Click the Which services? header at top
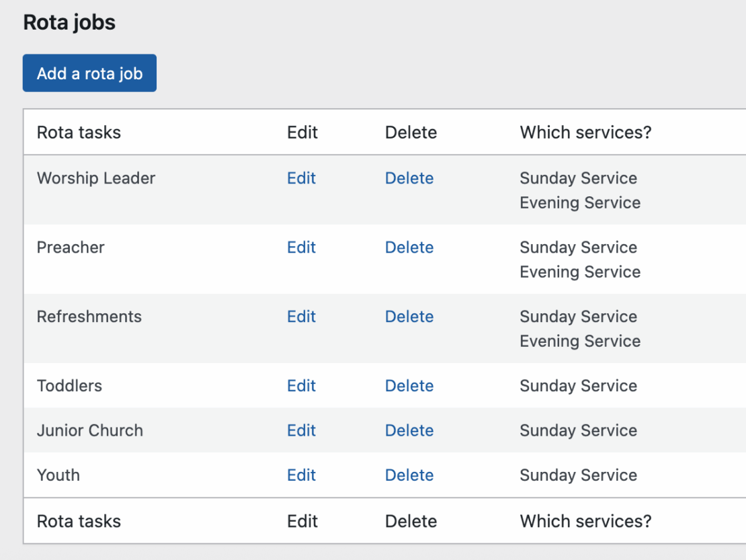The image size is (746, 560). 585,132
